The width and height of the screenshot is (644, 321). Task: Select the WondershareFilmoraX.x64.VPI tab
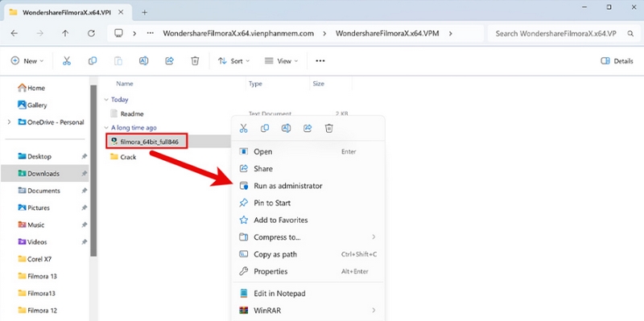pos(68,12)
